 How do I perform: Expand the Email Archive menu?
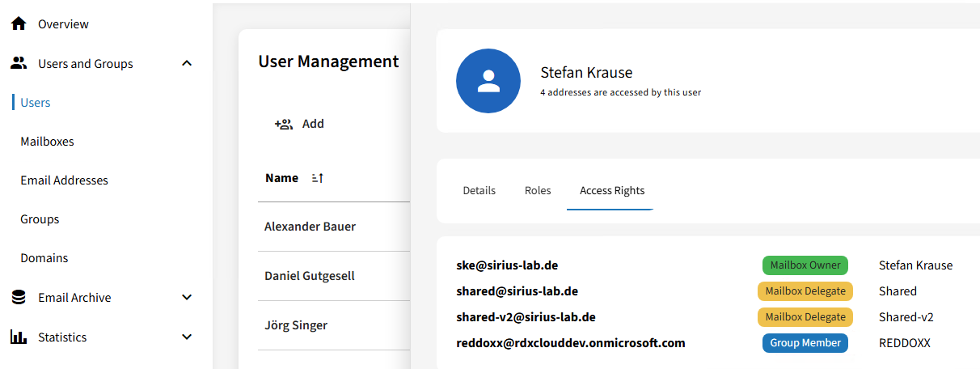click(x=187, y=298)
